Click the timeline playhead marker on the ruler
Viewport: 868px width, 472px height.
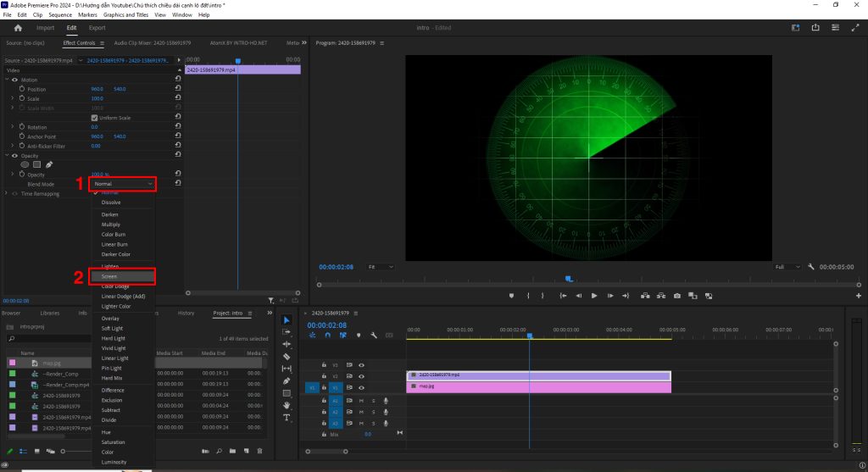pos(530,336)
